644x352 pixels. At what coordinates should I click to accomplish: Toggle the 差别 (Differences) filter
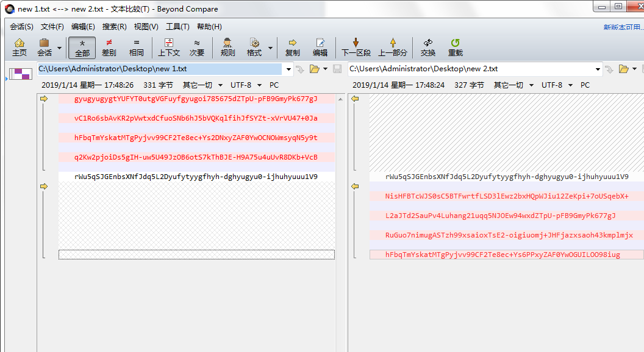point(109,48)
